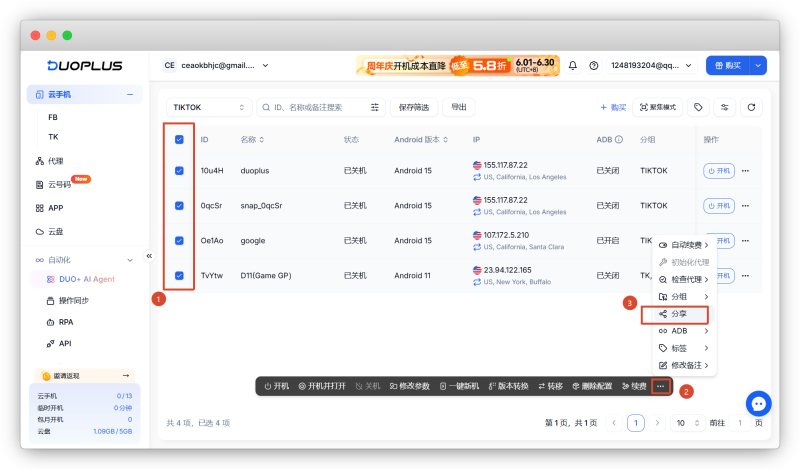
Task: Toggle the select-all header checkbox
Action: pos(179,139)
